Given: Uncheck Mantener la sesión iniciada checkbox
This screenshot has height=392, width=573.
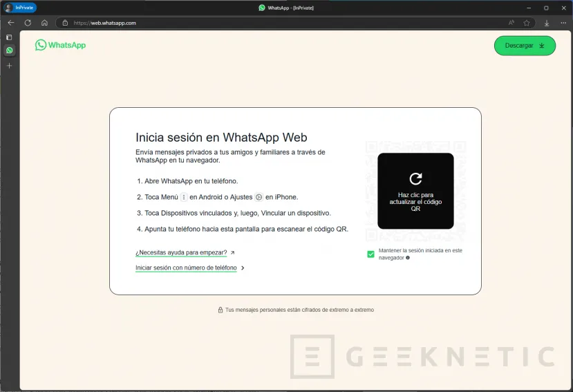Looking at the screenshot, I should pyautogui.click(x=370, y=254).
